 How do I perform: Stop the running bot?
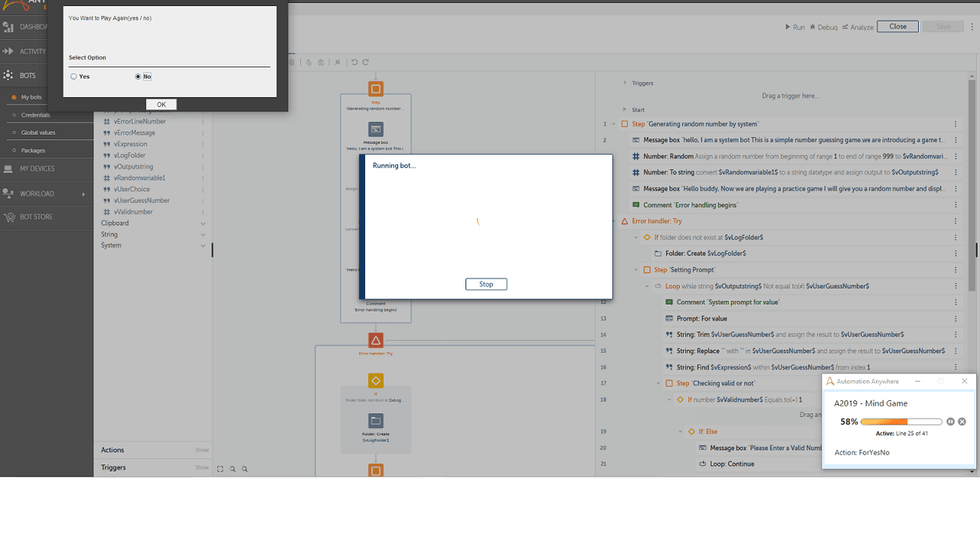coord(486,284)
